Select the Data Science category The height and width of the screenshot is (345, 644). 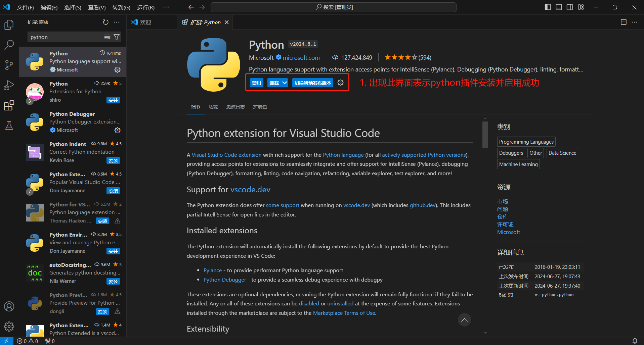click(562, 153)
